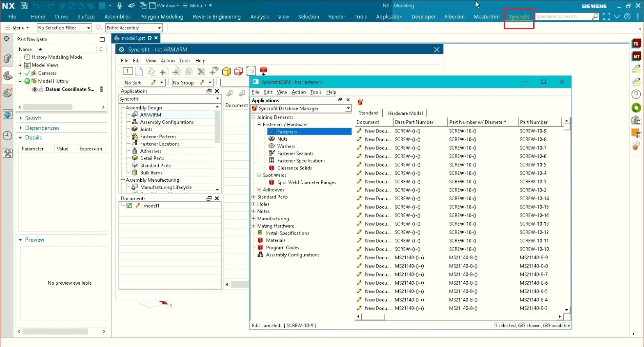This screenshot has height=347, width=644.
Task: Click the Type Here to Search field
Action: click(563, 16)
